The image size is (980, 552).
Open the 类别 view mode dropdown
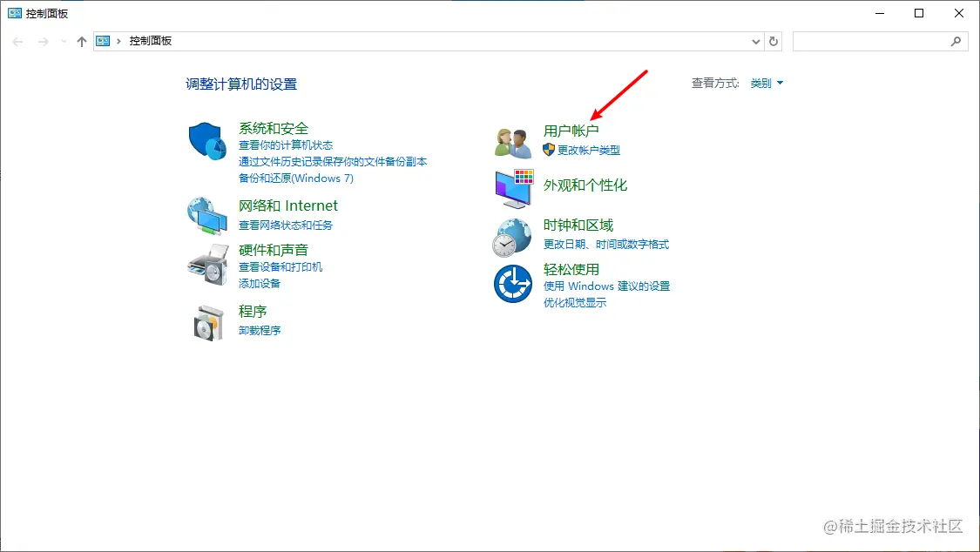pos(767,83)
